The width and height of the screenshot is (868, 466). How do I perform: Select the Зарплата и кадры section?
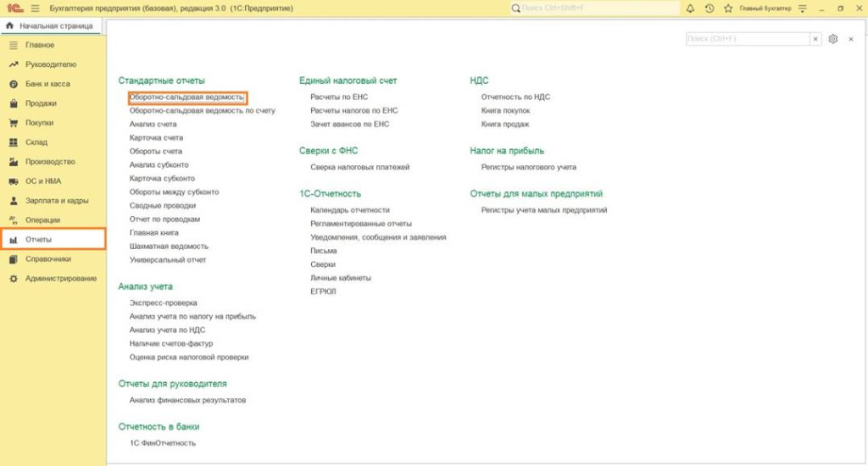click(57, 201)
